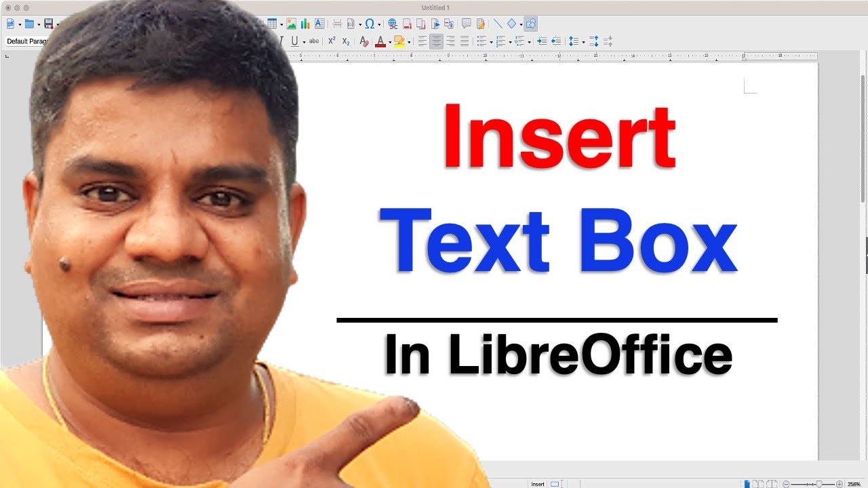Select the Insert Line tool
Image resolution: width=868 pixels, height=488 pixels.
[x=498, y=24]
